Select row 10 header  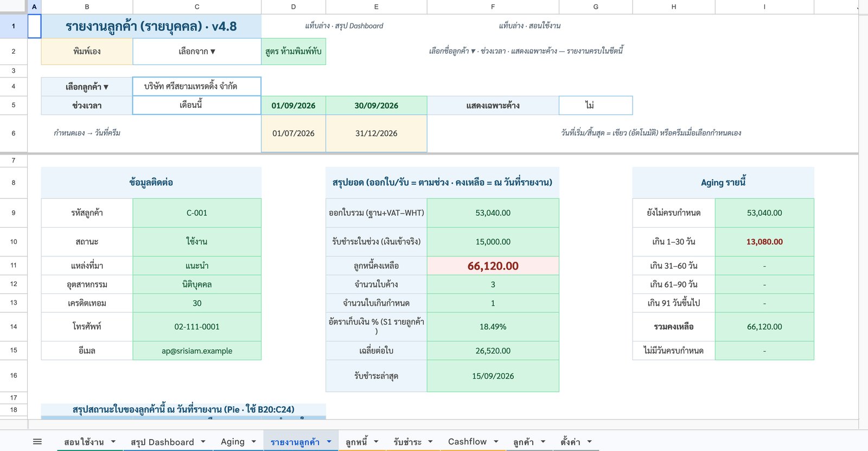tap(14, 242)
